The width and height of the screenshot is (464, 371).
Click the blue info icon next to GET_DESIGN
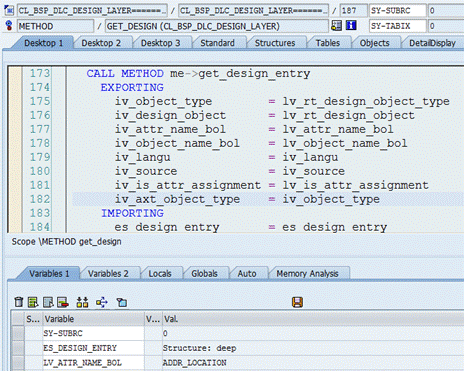351,25
